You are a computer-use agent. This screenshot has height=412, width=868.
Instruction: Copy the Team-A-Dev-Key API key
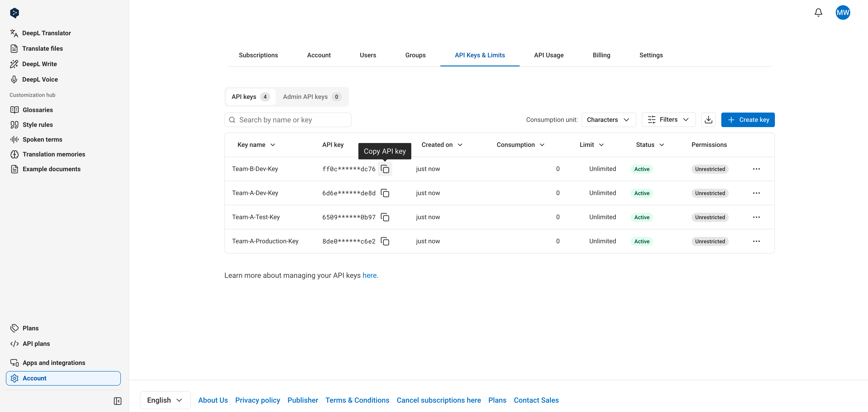click(x=385, y=193)
